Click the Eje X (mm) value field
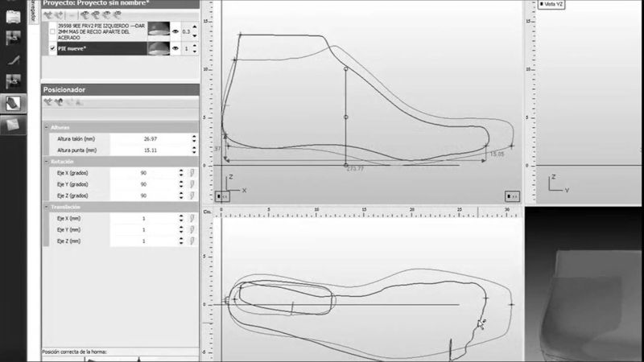 (x=144, y=218)
